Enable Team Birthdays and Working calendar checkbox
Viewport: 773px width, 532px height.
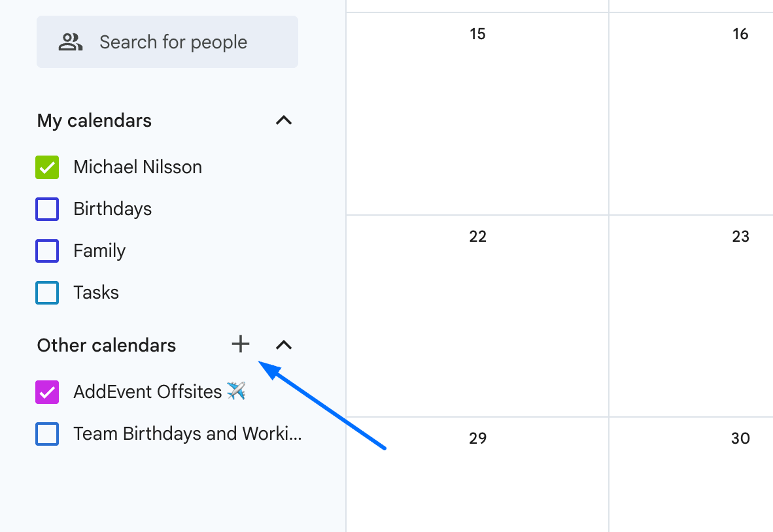pyautogui.click(x=47, y=434)
